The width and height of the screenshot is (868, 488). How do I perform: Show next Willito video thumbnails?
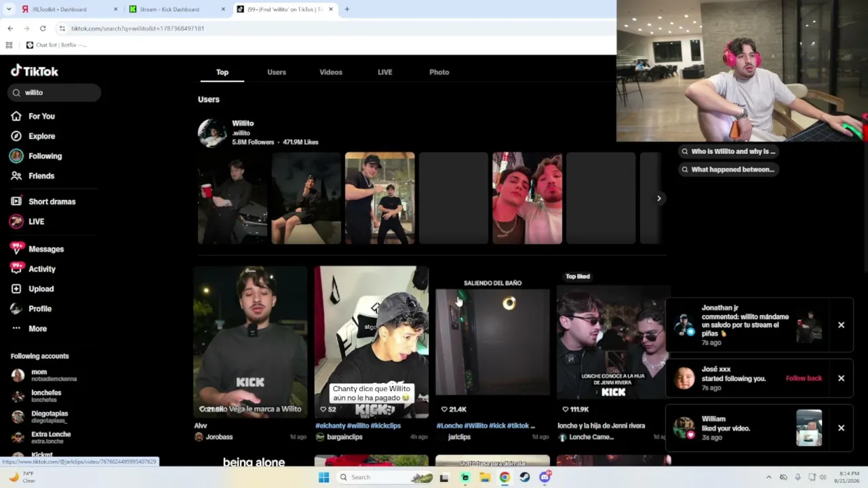tap(658, 199)
